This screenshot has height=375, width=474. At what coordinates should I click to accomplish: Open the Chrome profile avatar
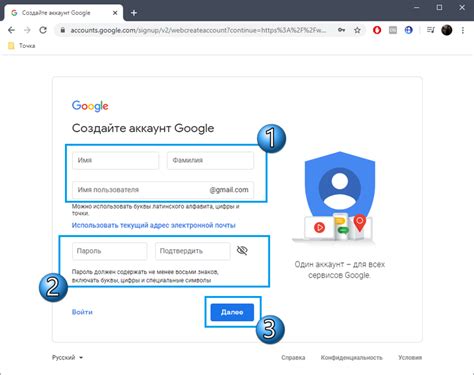(x=447, y=30)
